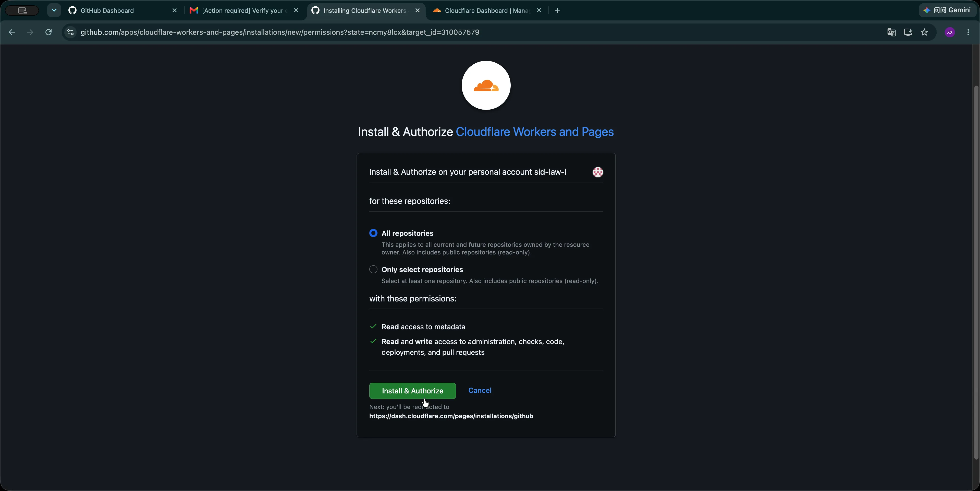Close the Gmail Action required tab
This screenshot has width=980, height=491.
coord(296,10)
